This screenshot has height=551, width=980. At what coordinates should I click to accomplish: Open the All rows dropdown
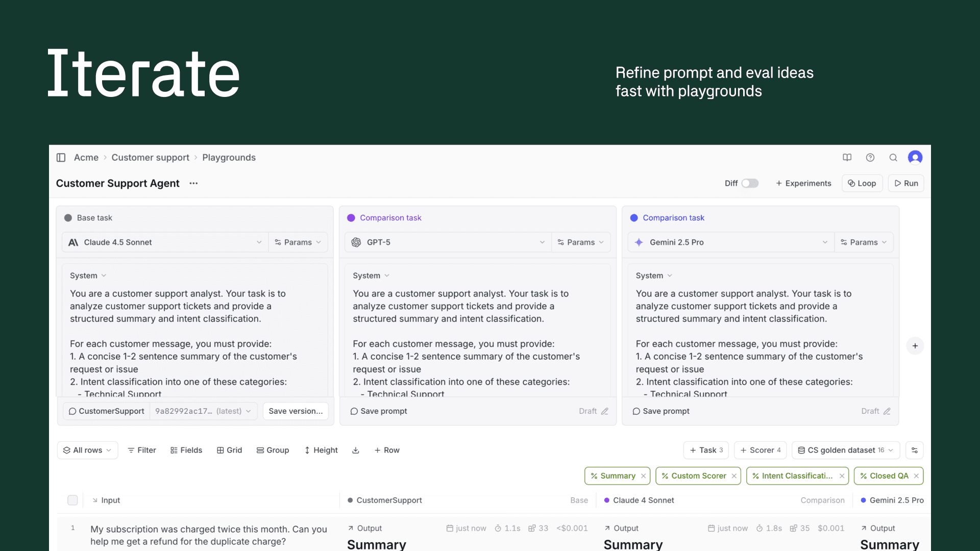tap(87, 450)
